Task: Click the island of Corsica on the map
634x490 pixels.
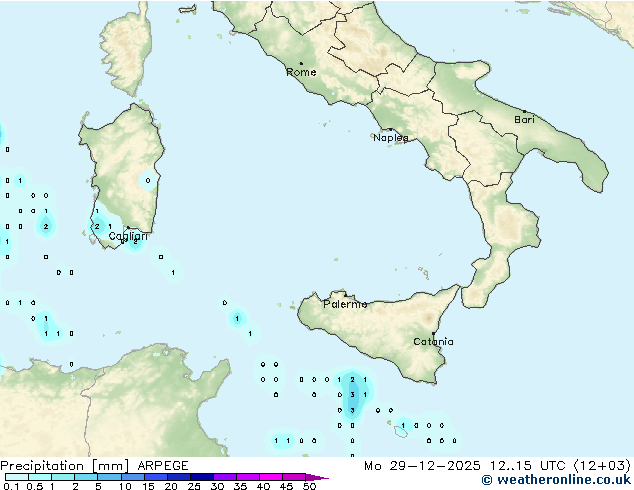Action: point(127,51)
